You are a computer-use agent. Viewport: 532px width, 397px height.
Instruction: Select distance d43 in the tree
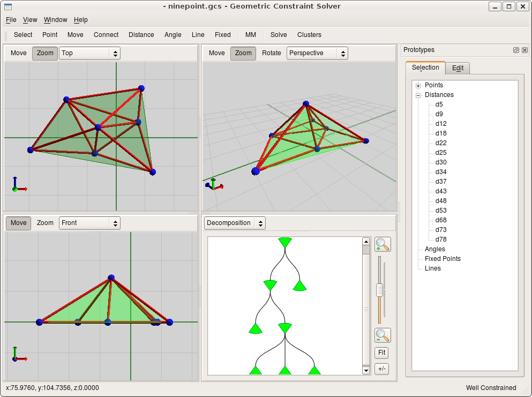click(x=441, y=191)
